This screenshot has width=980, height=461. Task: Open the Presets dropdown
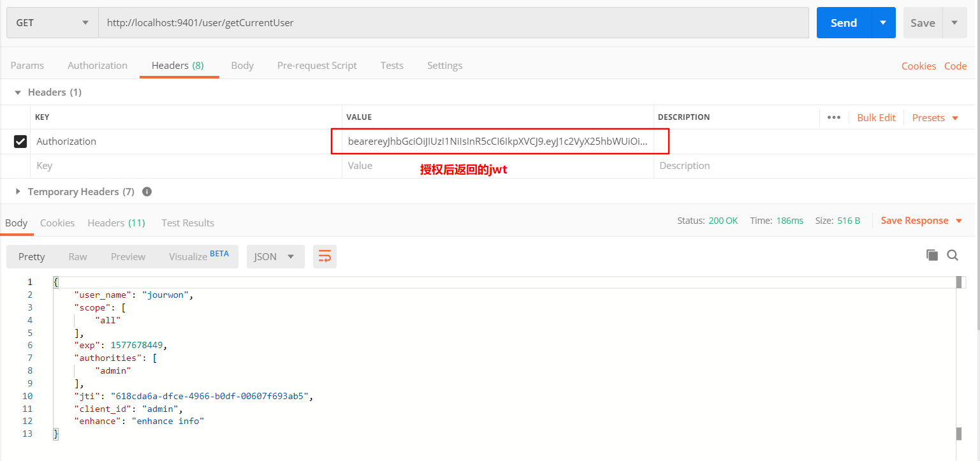click(x=934, y=117)
